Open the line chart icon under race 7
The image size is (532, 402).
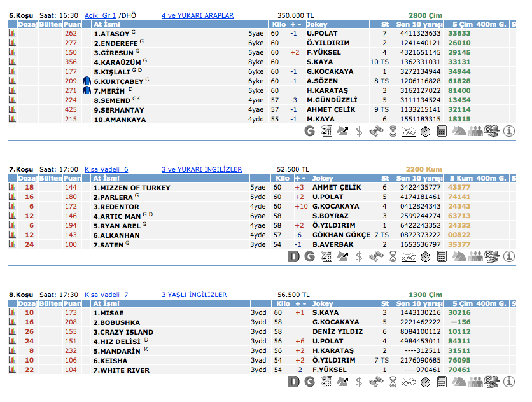[409, 256]
